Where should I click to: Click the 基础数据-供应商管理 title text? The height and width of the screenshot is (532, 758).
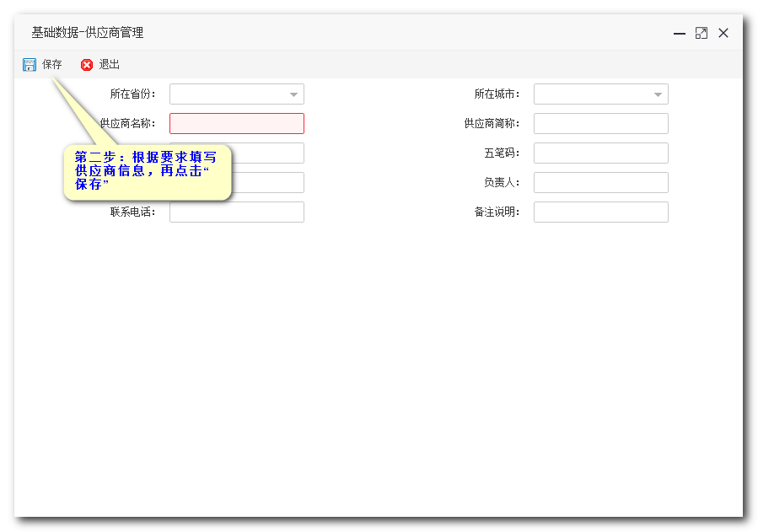tap(88, 33)
